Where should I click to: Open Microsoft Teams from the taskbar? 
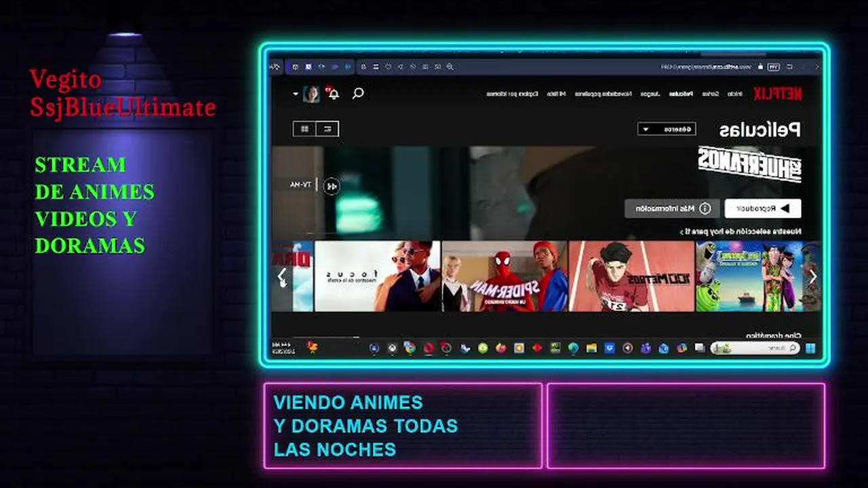[x=646, y=348]
